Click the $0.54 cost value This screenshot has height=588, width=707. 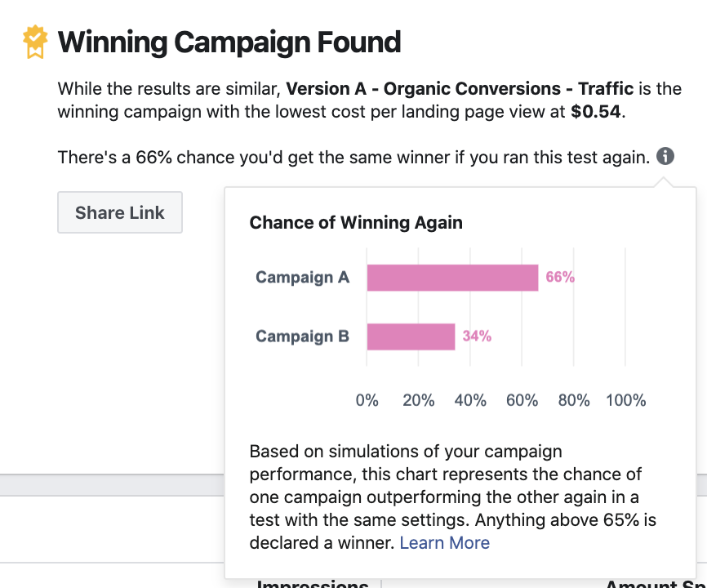pos(596,112)
